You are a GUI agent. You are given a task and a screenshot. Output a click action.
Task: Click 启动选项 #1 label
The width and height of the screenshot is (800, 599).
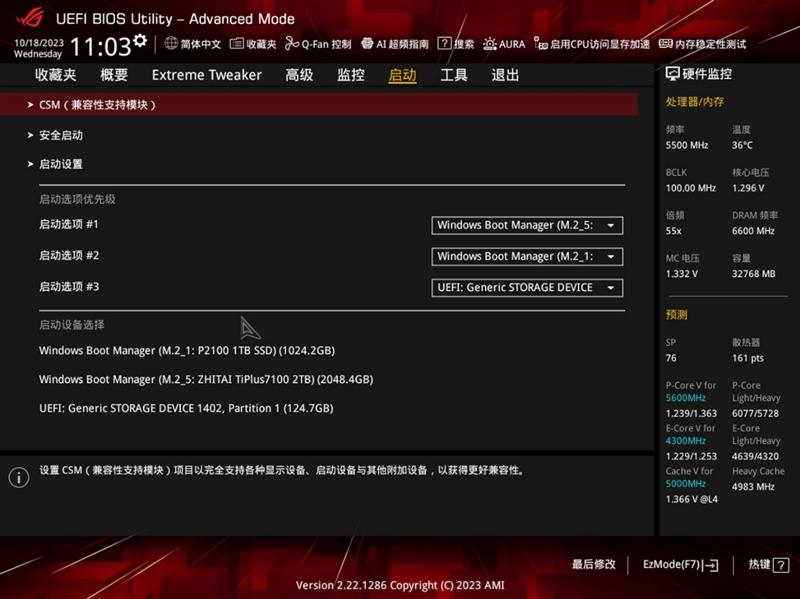click(69, 224)
